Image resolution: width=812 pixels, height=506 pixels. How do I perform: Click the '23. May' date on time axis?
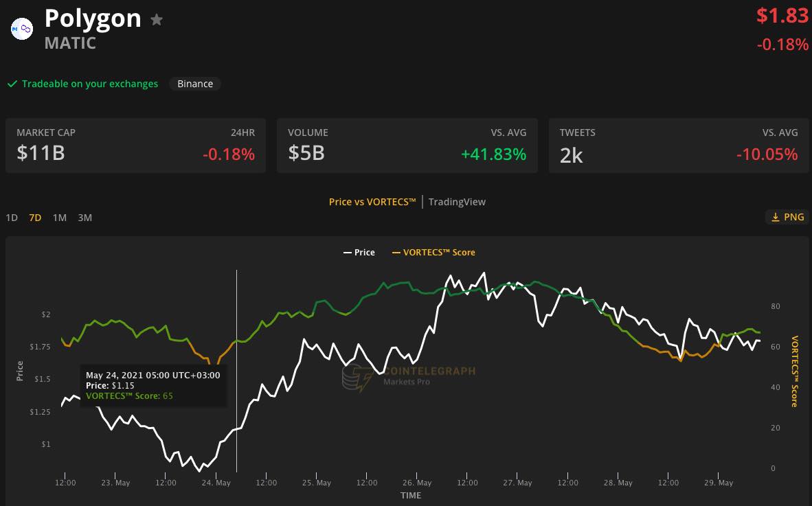click(115, 483)
